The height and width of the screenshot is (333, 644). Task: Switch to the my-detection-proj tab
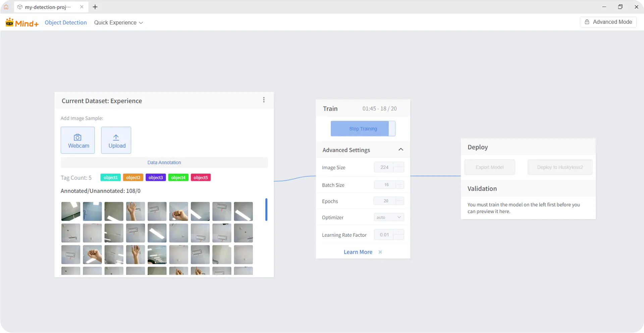click(x=48, y=7)
